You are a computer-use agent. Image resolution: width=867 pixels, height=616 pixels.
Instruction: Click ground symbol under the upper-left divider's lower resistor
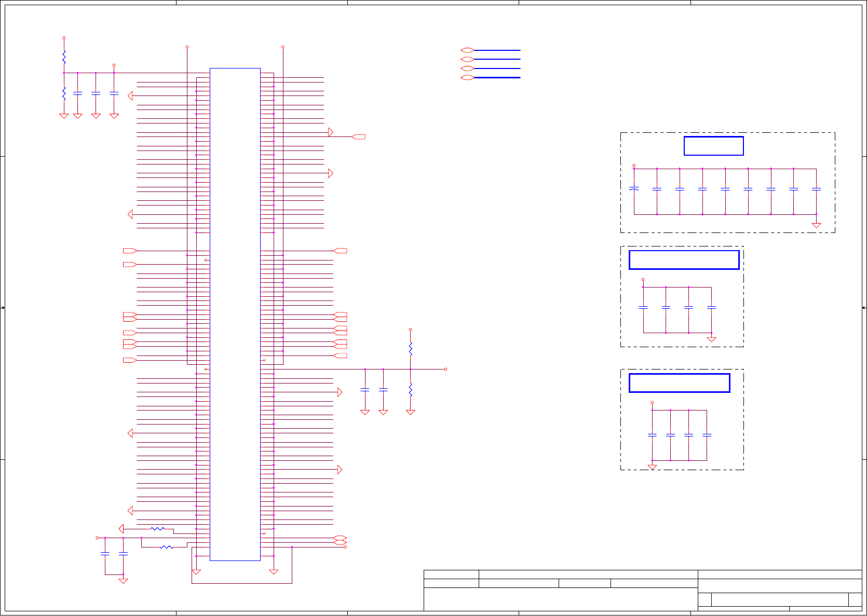tap(64, 116)
